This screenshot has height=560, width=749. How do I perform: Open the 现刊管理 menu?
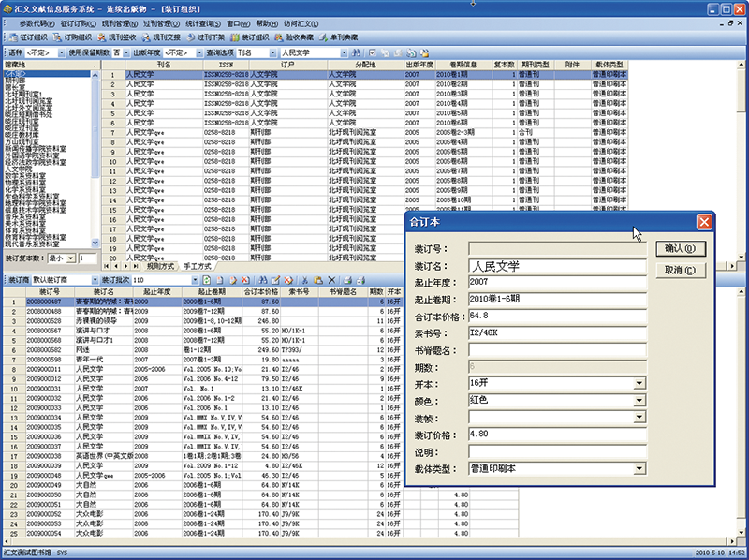pyautogui.click(x=120, y=23)
